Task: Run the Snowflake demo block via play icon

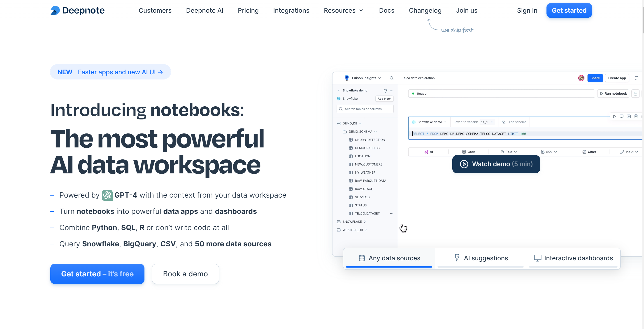Action: pos(614,116)
